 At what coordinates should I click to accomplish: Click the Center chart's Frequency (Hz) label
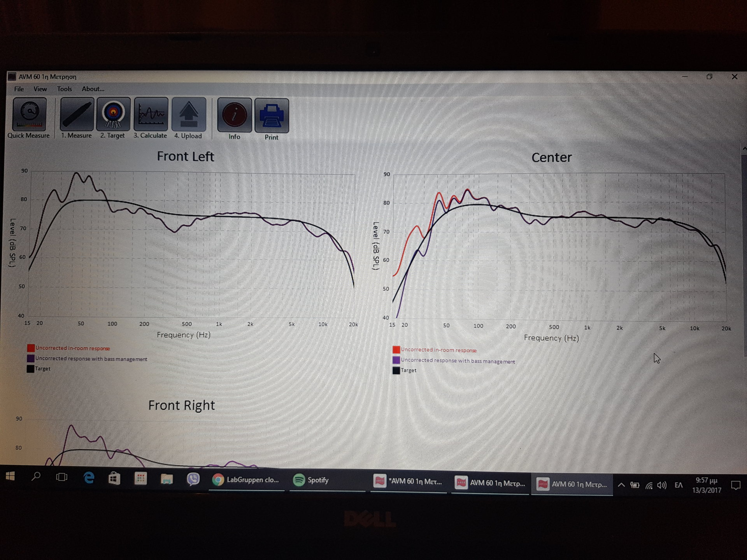coord(551,338)
